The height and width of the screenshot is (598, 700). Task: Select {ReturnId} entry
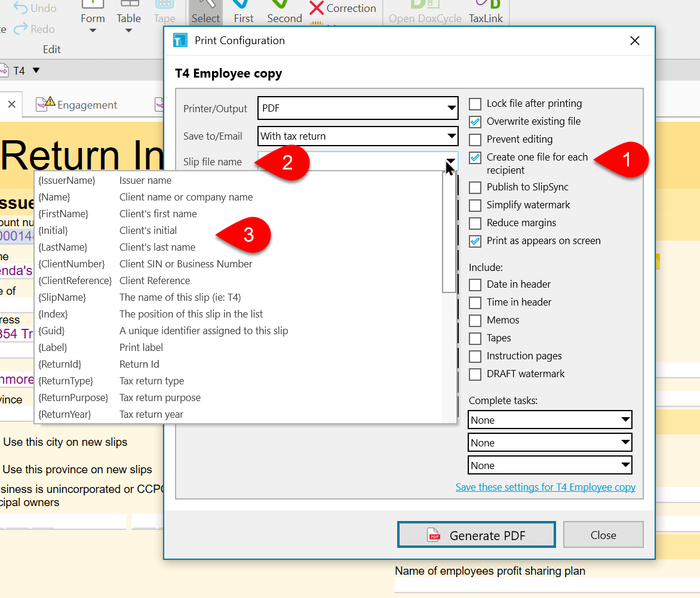[x=239, y=364]
